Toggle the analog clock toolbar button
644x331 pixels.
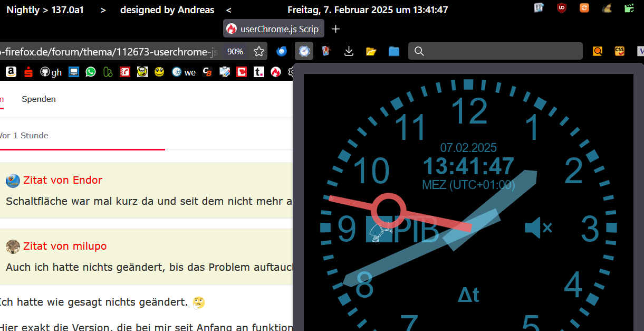pos(304,51)
